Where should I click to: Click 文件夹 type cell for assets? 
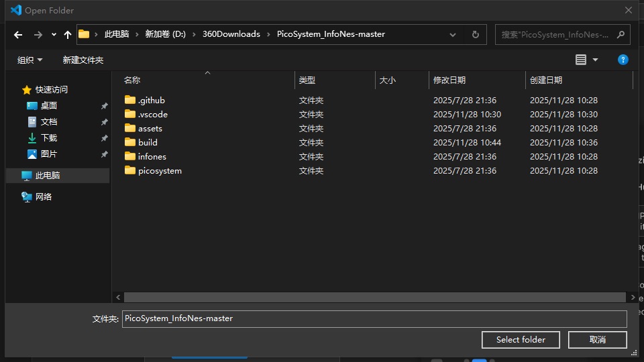tap(311, 129)
